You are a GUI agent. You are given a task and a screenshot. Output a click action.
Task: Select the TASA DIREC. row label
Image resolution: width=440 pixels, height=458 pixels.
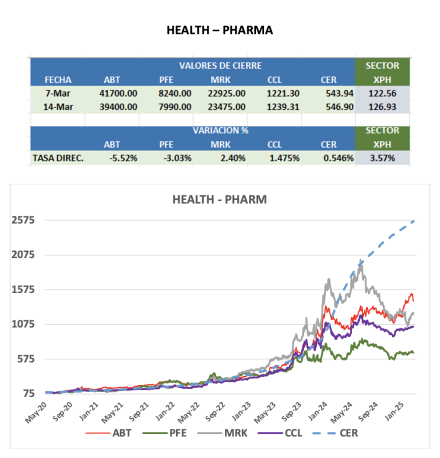click(58, 158)
